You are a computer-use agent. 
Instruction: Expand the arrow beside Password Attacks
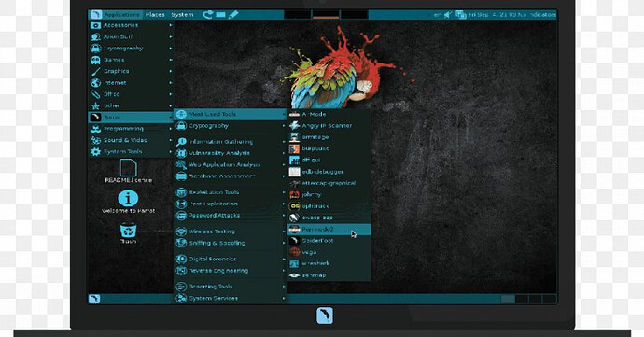pyautogui.click(x=284, y=216)
